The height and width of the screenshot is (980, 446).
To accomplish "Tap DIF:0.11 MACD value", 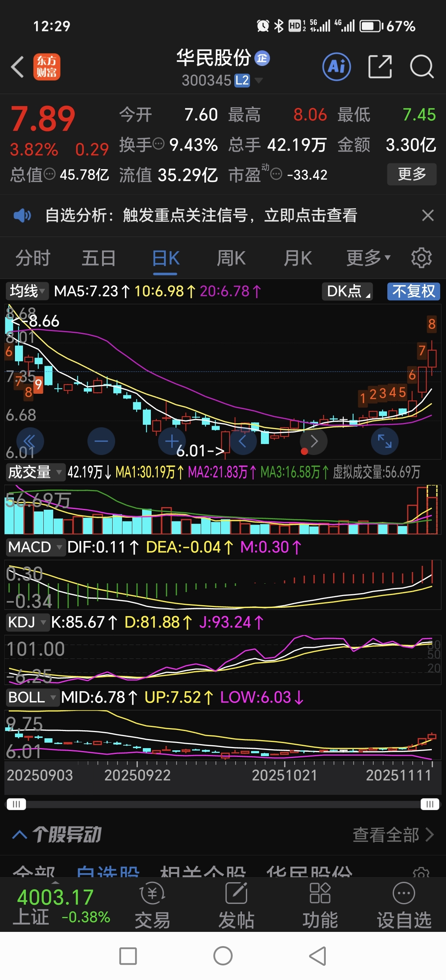I will tap(103, 547).
